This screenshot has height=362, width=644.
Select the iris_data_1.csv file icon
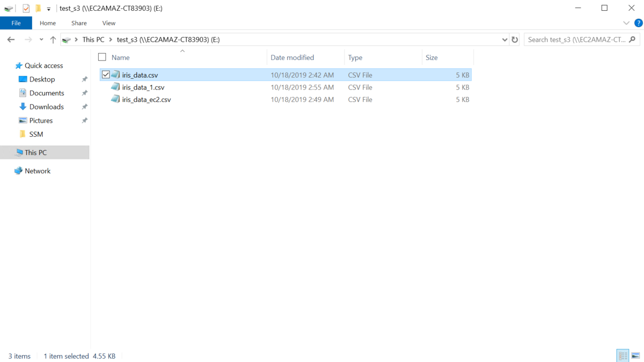point(115,87)
